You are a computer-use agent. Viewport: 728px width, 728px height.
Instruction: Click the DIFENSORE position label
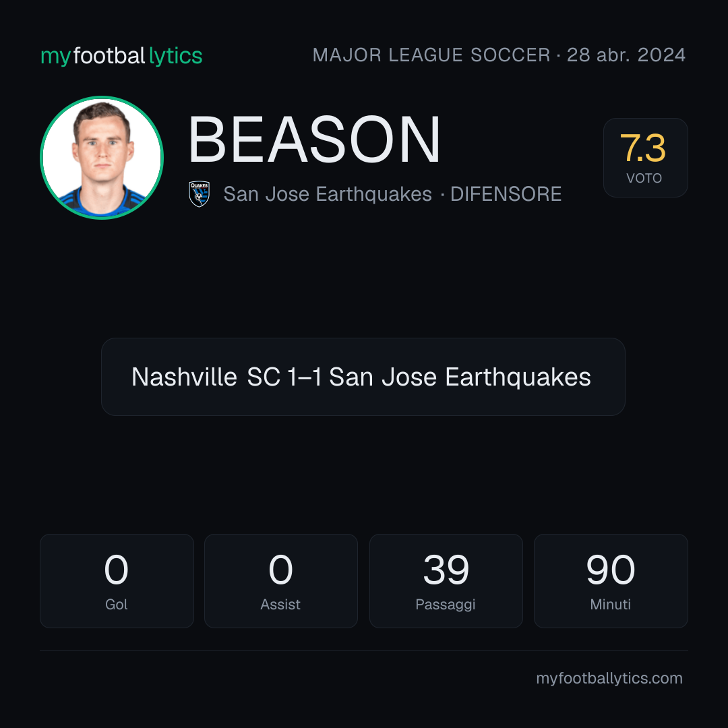(506, 194)
